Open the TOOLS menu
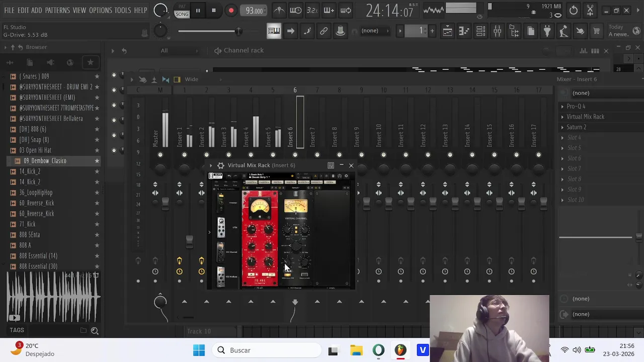Image resolution: width=644 pixels, height=362 pixels. point(123,10)
